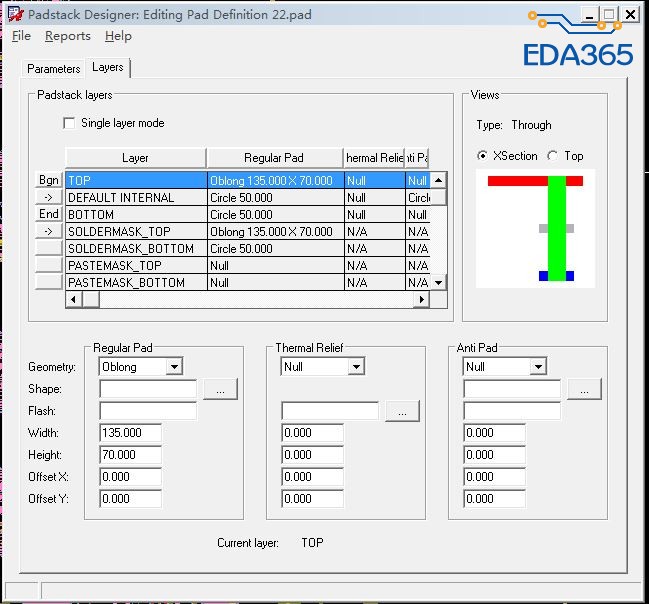
Task: Click the Thermal Relief column header
Action: (x=374, y=158)
